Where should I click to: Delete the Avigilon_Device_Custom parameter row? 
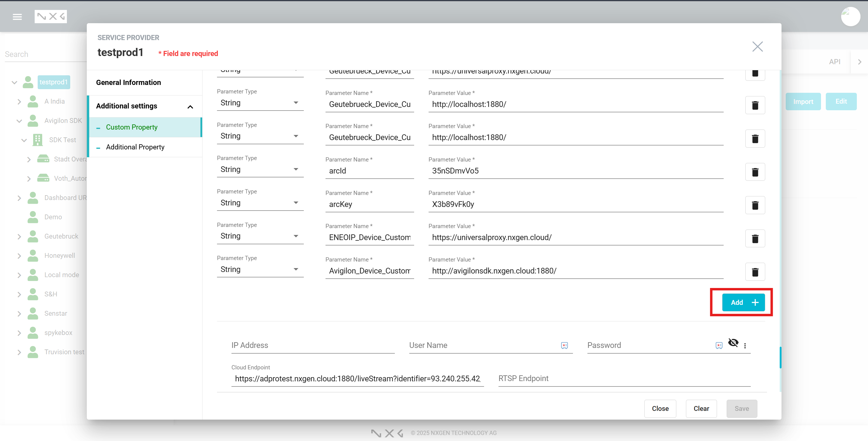[x=755, y=271]
